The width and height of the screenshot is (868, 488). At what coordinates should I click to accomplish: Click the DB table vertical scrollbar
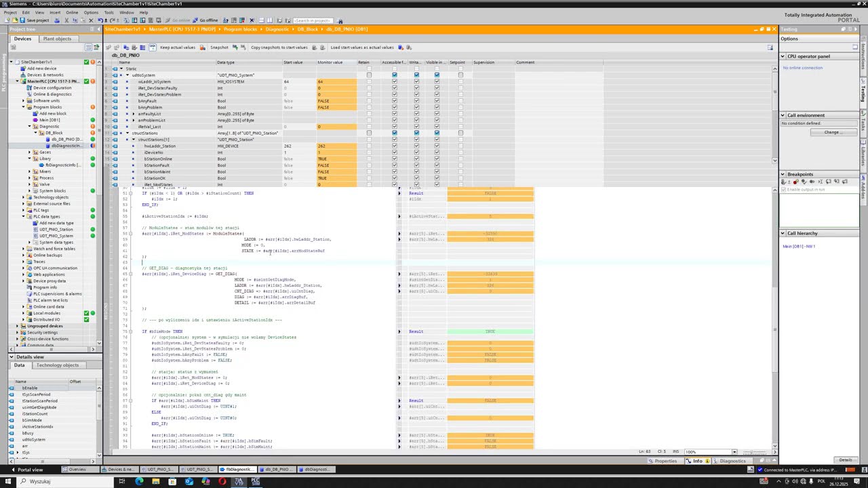click(775, 115)
